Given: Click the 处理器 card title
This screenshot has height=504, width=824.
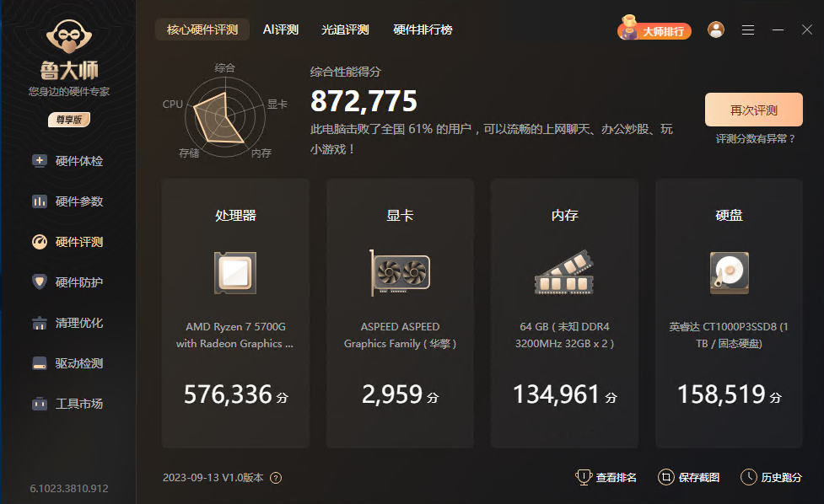Looking at the screenshot, I should 235,215.
